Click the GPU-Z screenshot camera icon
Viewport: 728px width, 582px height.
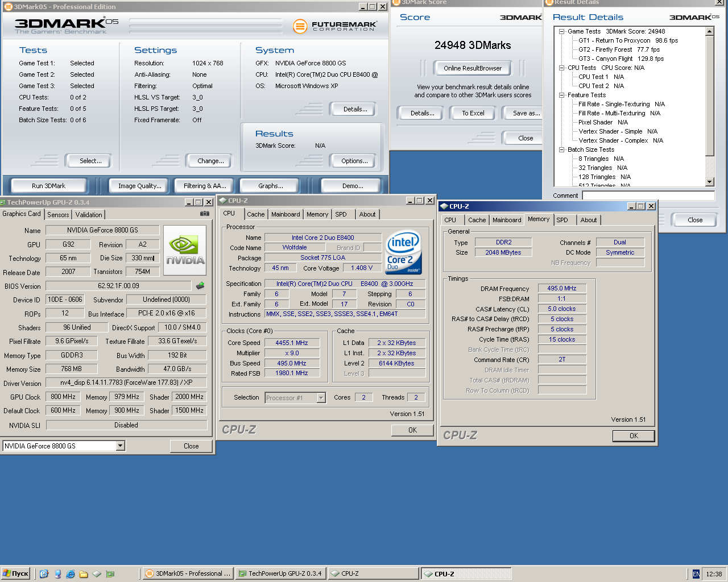(x=205, y=214)
